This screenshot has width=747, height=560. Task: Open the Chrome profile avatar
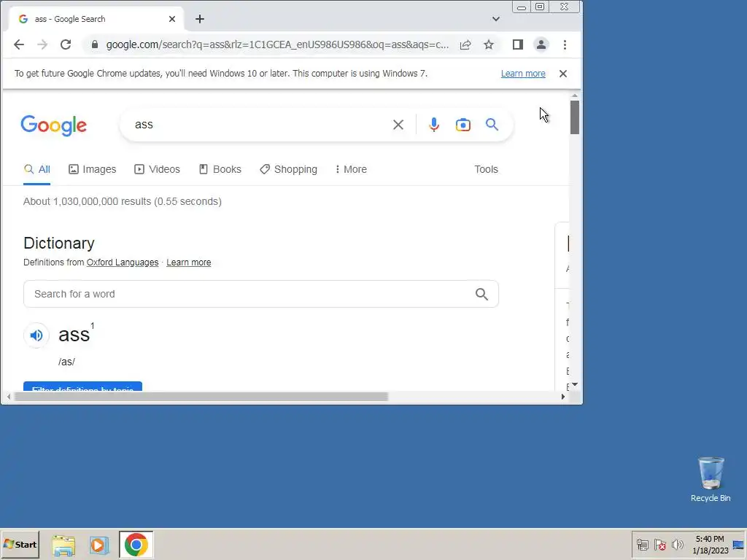541,44
